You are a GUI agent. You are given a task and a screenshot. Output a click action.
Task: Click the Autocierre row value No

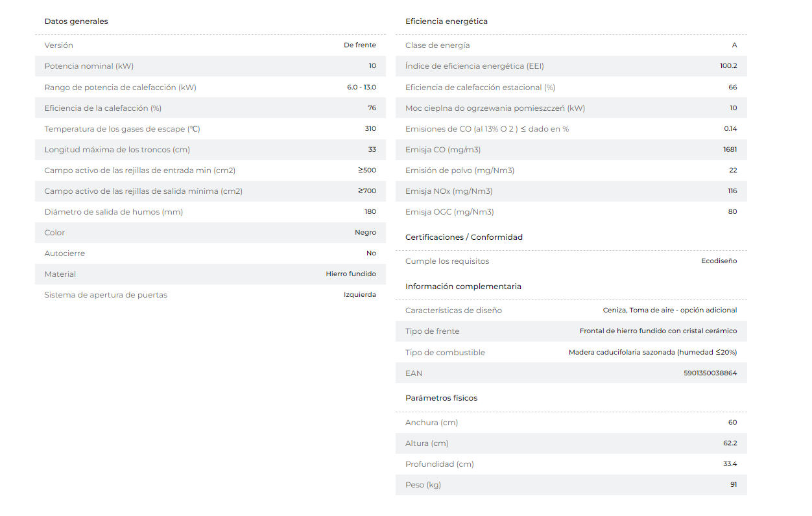371,253
